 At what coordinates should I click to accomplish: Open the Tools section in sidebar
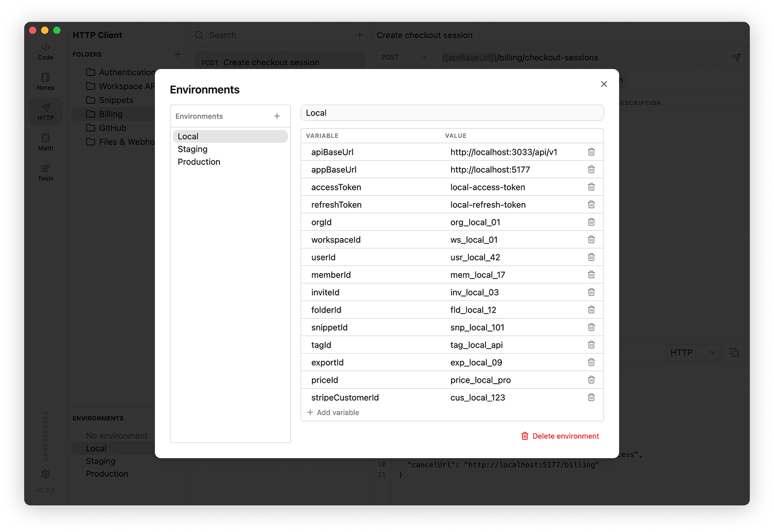coord(45,172)
